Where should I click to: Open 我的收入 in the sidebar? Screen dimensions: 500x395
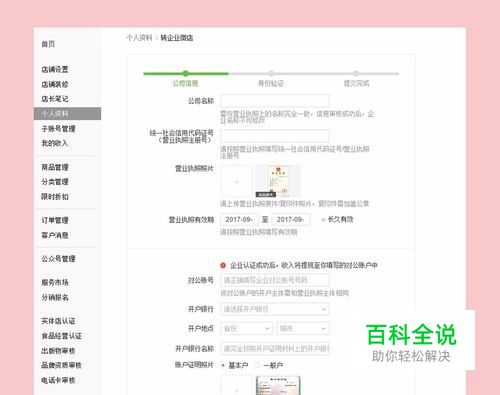click(55, 143)
